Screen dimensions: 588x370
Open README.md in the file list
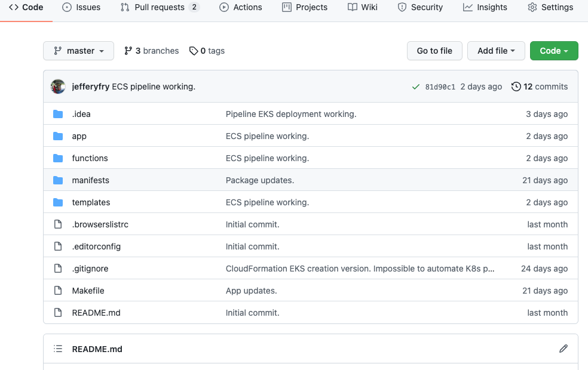click(96, 313)
